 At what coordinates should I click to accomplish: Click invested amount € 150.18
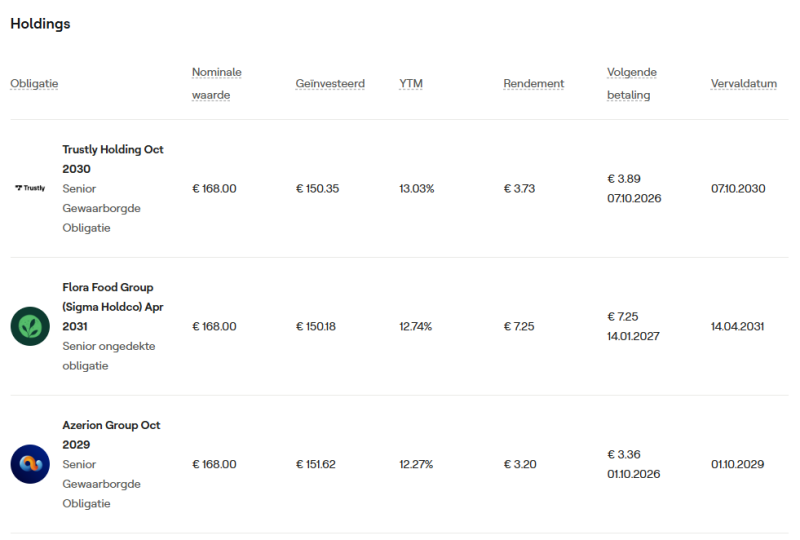click(316, 326)
